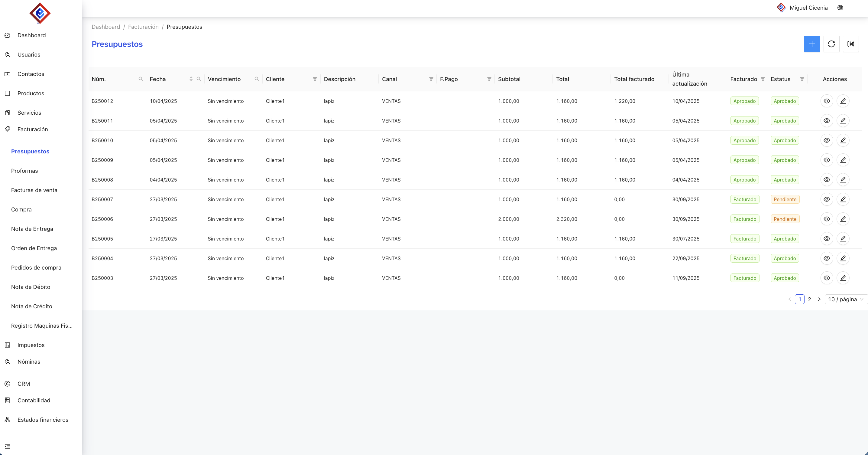The width and height of the screenshot is (868, 455).
Task: Open the Cliente column filter
Action: click(x=315, y=79)
